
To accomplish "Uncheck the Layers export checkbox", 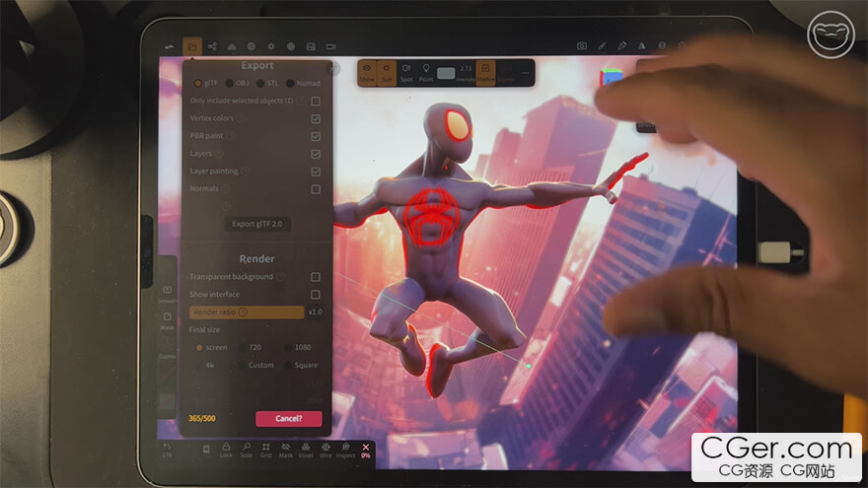I will coord(316,155).
